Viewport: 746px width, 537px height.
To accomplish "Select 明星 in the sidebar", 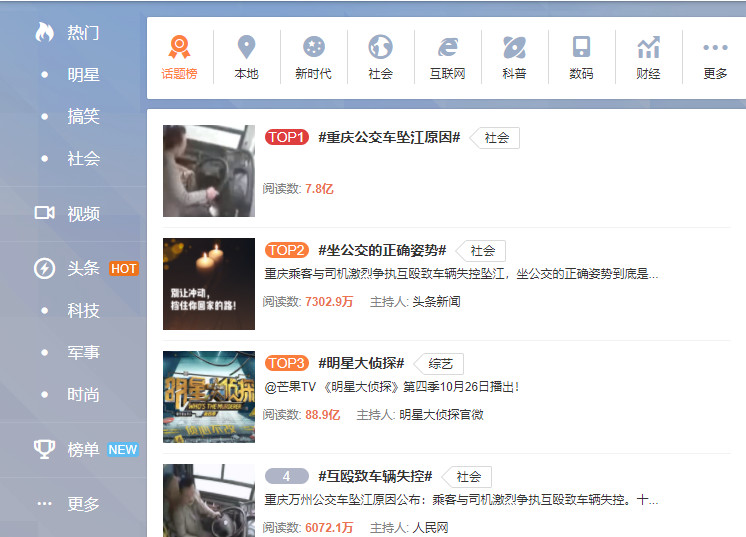I will point(83,75).
